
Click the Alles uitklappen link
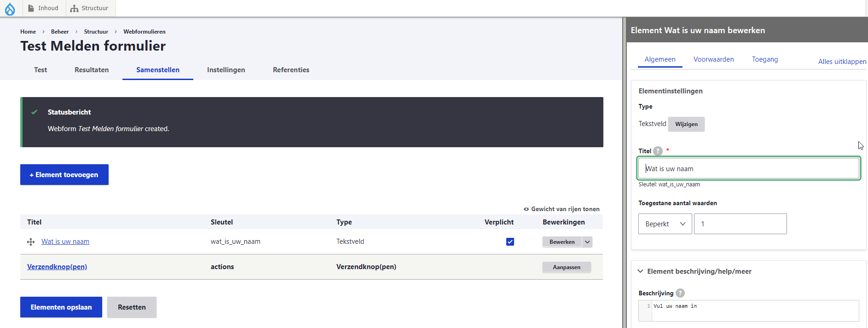click(842, 62)
